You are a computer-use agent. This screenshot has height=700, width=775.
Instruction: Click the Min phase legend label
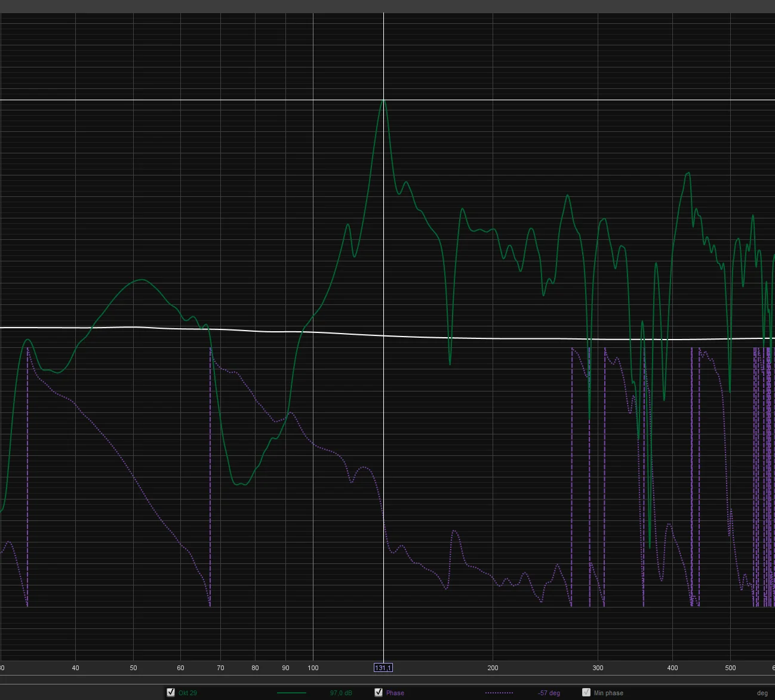point(608,693)
